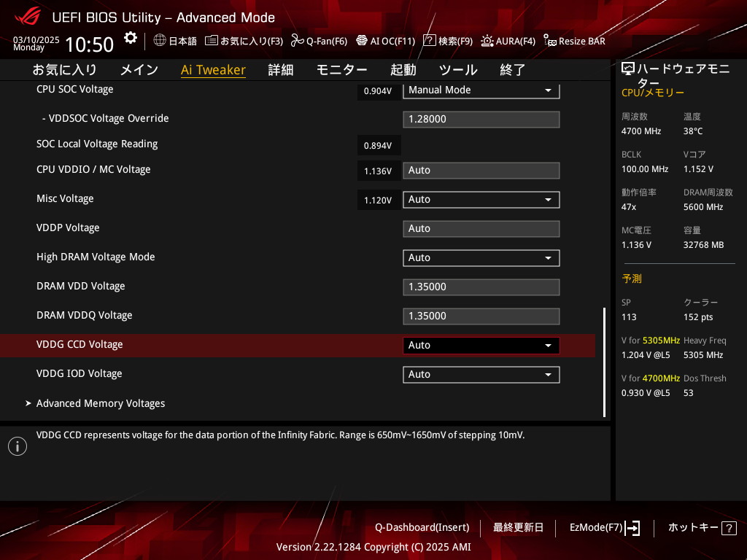747x560 pixels.
Task: Expand Advanced Memory Voltages submenu
Action: [x=101, y=403]
